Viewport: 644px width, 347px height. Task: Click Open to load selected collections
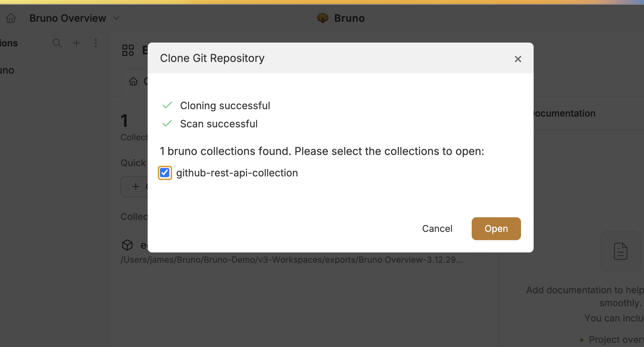[496, 228]
